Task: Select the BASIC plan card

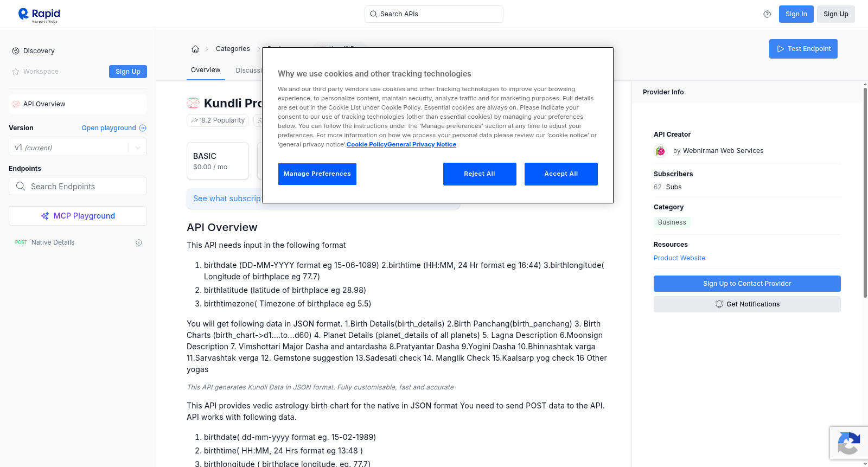Action: click(218, 161)
